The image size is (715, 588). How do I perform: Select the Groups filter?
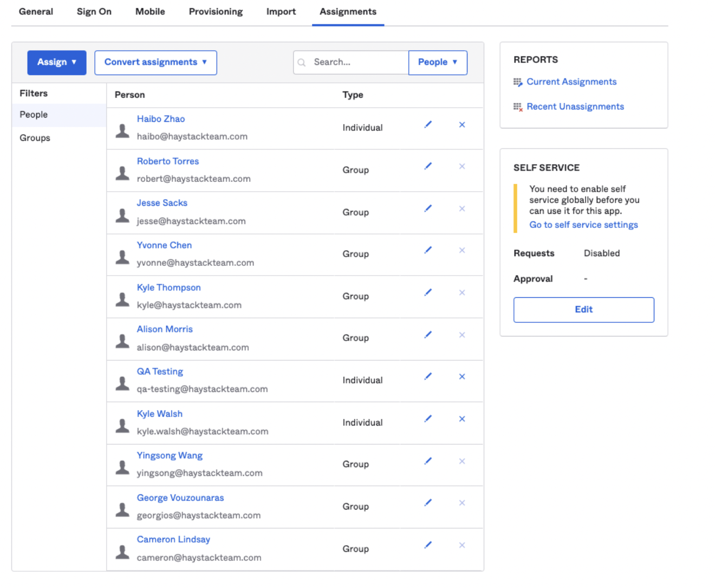[35, 138]
